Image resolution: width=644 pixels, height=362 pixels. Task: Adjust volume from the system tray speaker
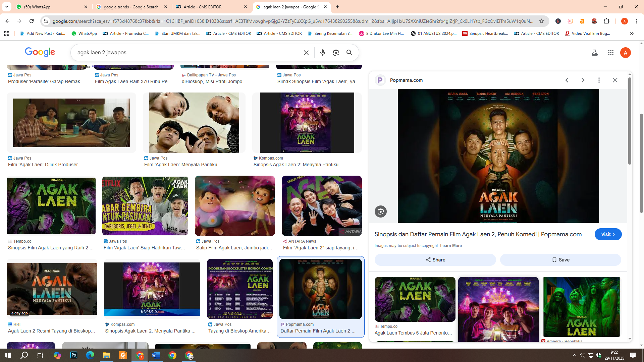582,355
